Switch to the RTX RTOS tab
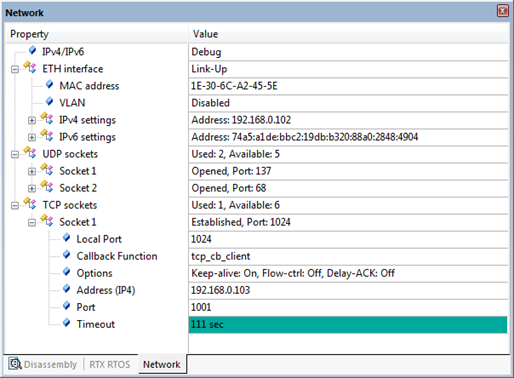The height and width of the screenshot is (378, 514). (110, 364)
